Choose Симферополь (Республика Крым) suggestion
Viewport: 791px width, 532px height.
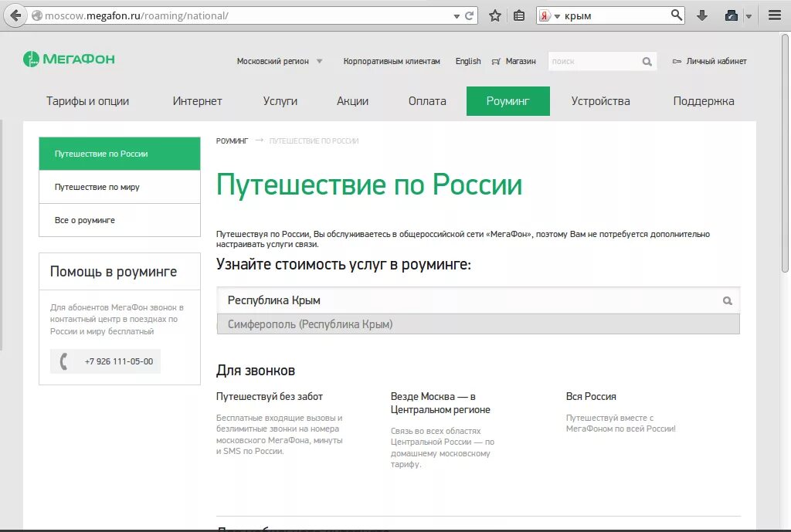click(x=478, y=324)
